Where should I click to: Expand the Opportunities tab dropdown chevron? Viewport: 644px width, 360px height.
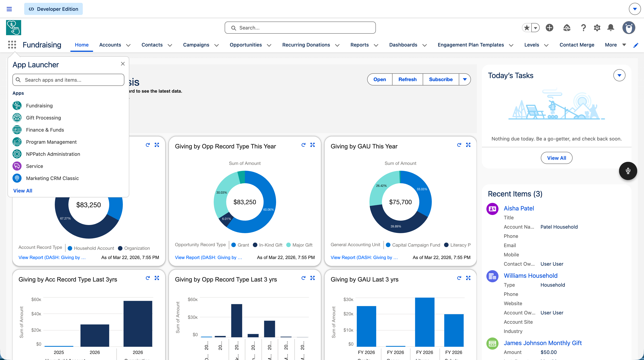[x=269, y=45]
